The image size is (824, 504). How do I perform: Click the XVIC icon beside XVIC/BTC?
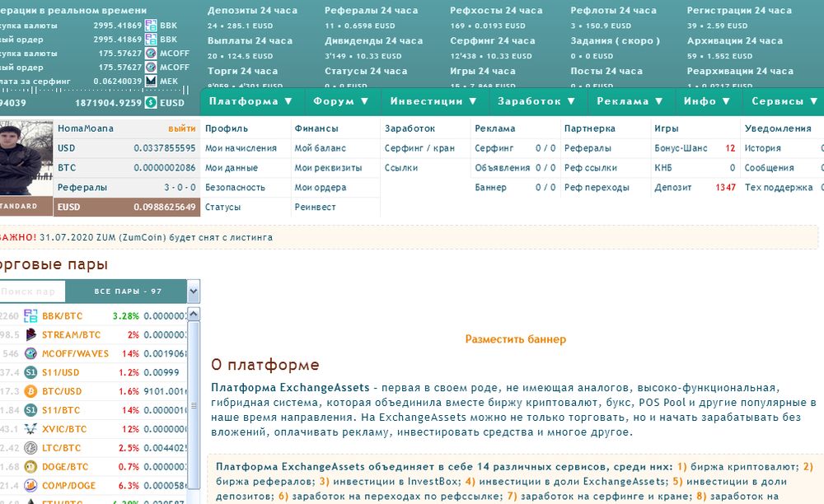coord(31,429)
